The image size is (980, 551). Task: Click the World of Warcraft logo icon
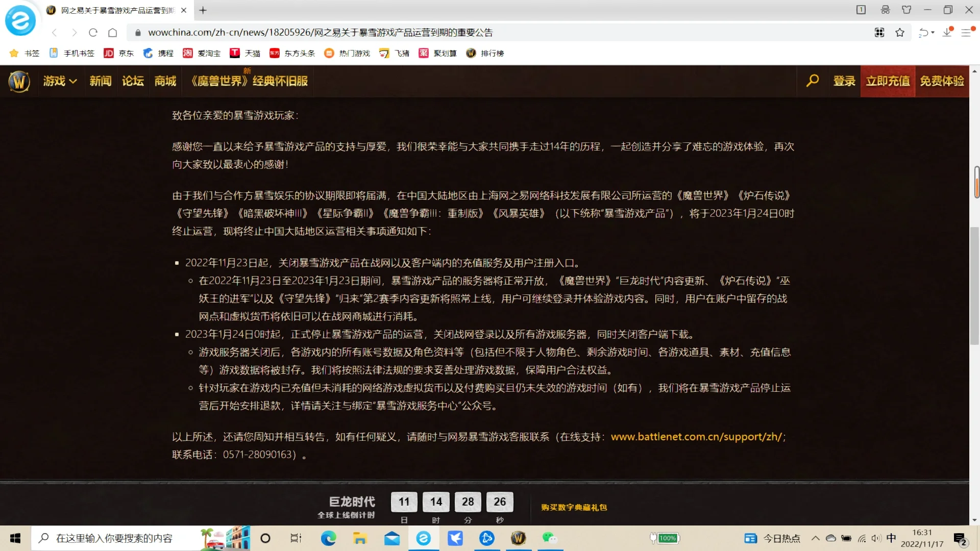(19, 81)
